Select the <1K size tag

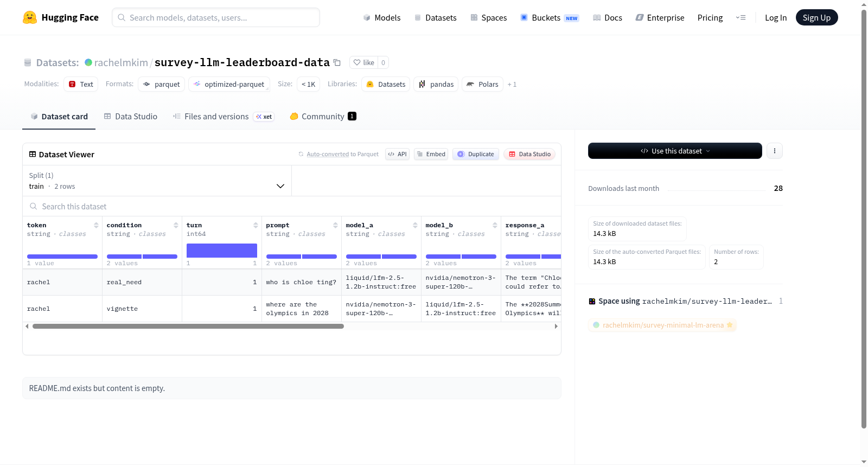pyautogui.click(x=308, y=84)
